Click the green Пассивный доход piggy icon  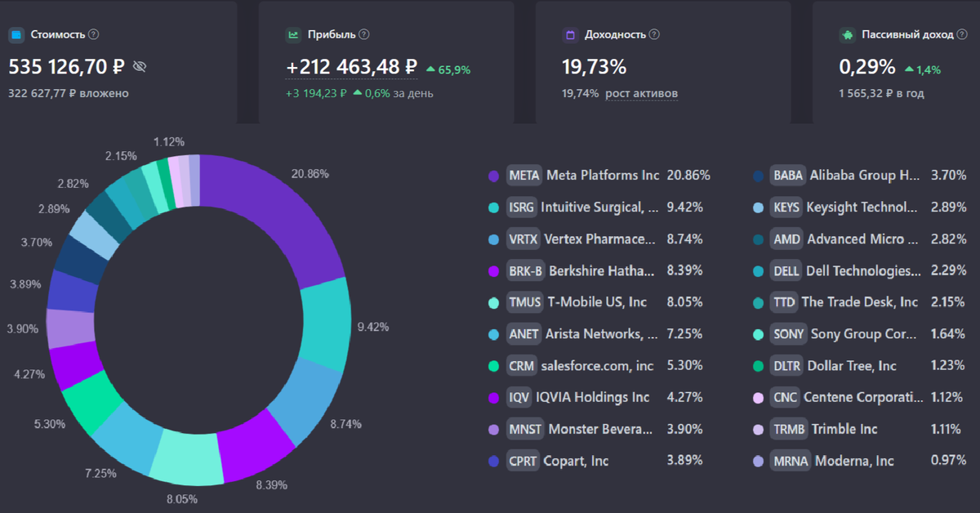pyautogui.click(x=846, y=35)
